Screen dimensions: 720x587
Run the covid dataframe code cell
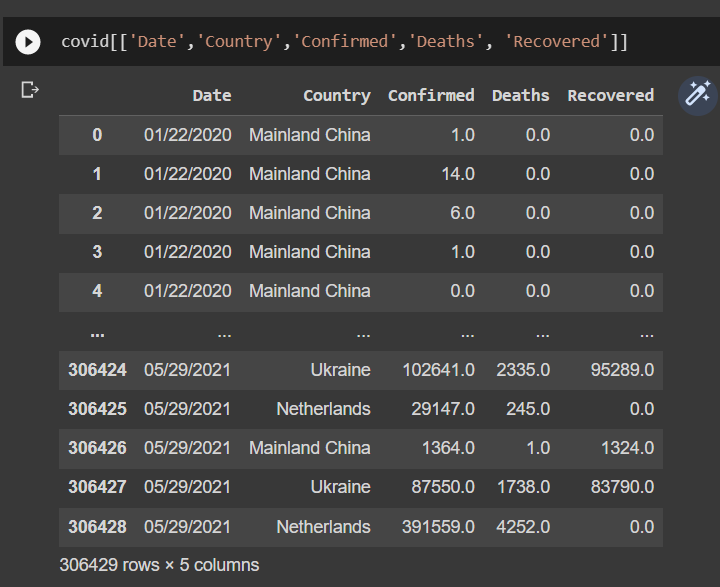28,42
